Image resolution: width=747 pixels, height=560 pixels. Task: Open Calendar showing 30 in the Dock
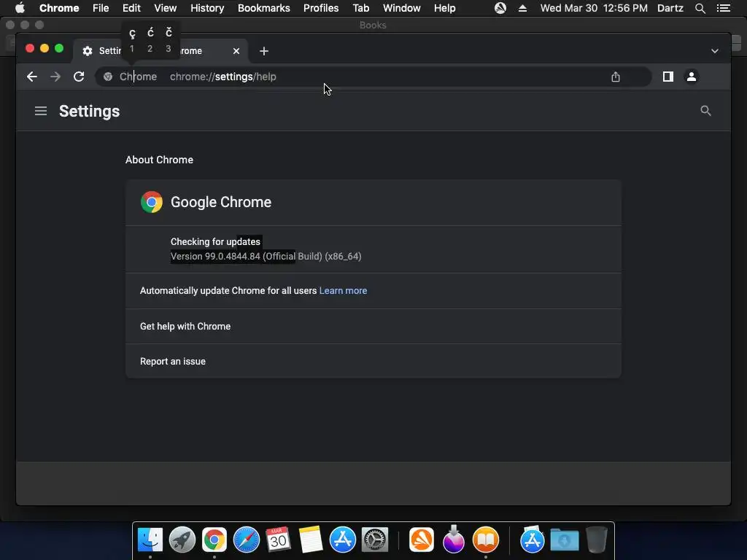pyautogui.click(x=278, y=540)
